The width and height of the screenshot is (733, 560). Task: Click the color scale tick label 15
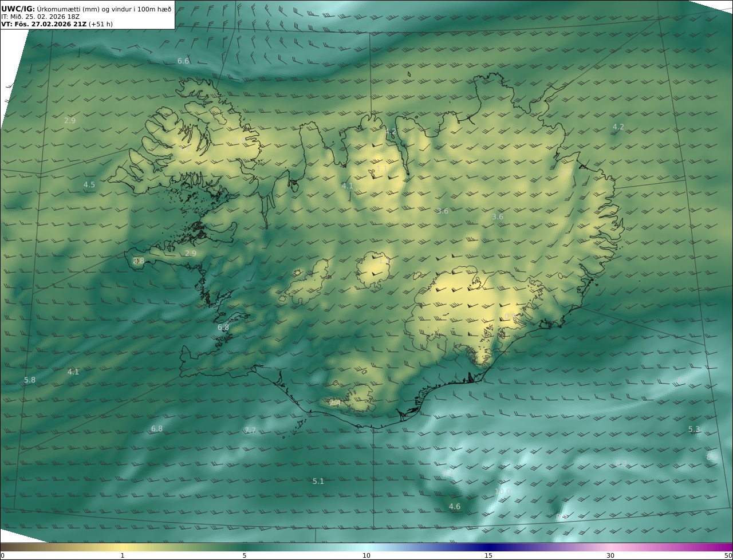click(x=488, y=555)
